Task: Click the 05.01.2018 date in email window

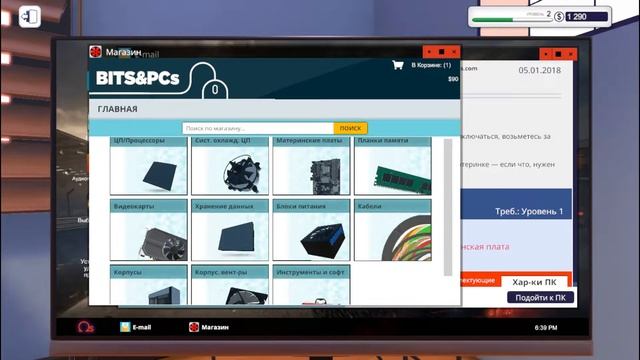Action: tap(540, 70)
